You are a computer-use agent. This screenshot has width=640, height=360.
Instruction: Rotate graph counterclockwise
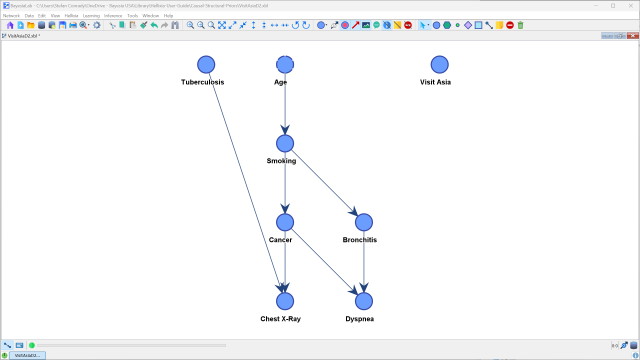(x=296, y=25)
